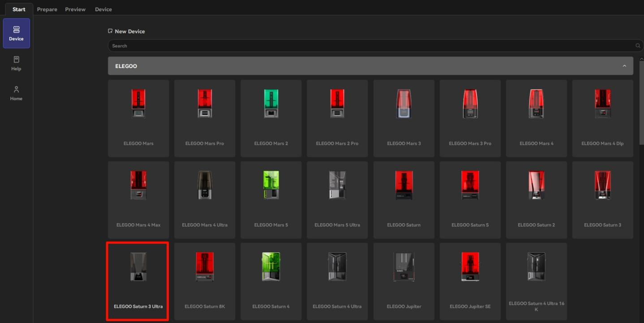
Task: Switch to the top Device tab
Action: pos(103,9)
